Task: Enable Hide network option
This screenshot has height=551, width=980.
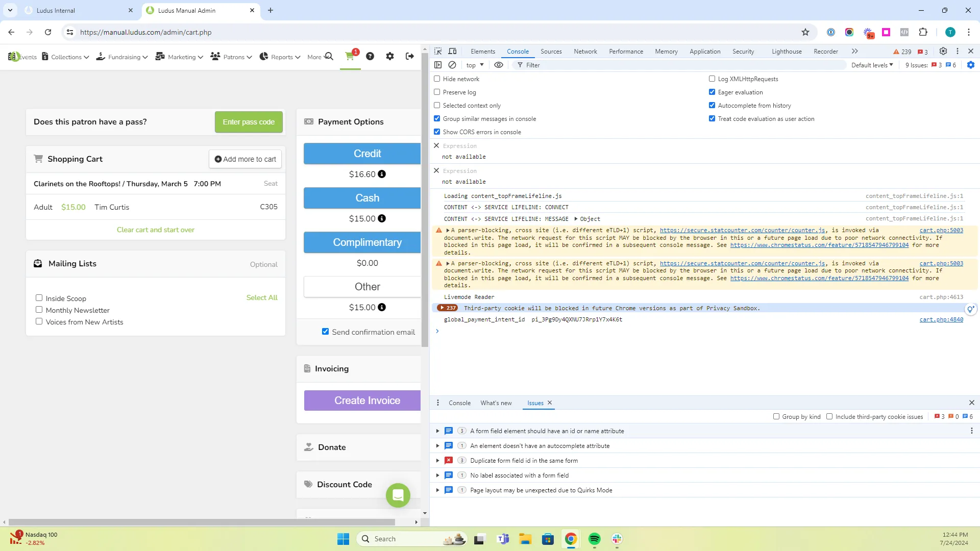Action: [x=437, y=79]
